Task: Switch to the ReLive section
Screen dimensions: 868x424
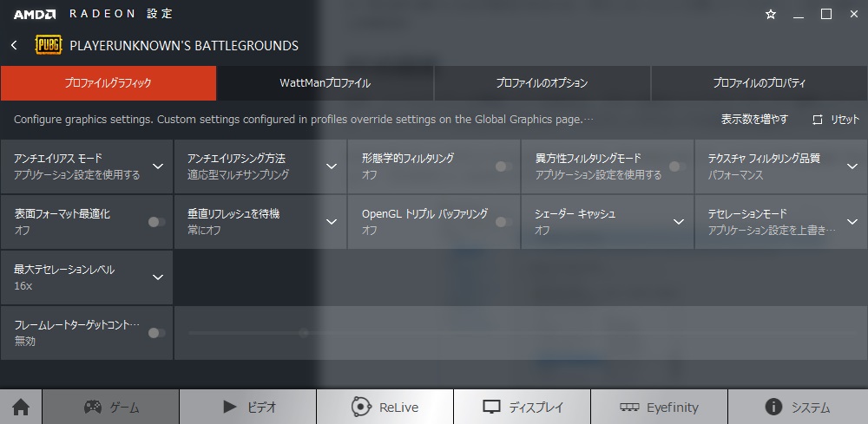Action: (x=385, y=407)
